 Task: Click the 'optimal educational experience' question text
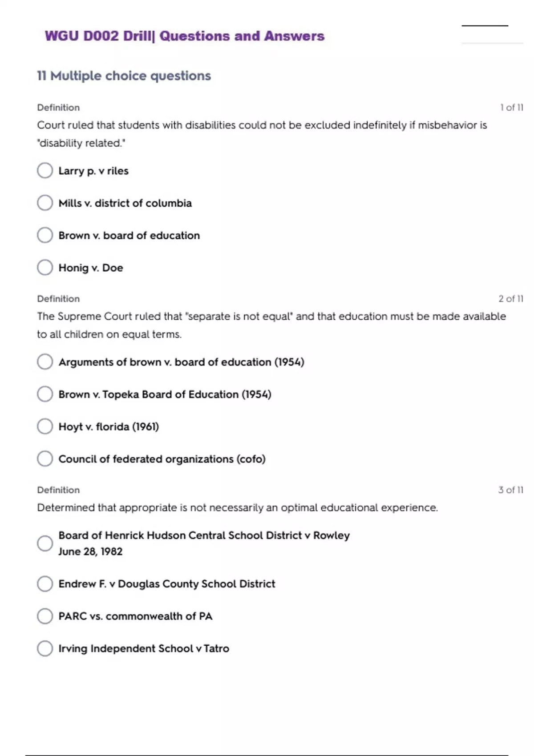[x=237, y=507]
